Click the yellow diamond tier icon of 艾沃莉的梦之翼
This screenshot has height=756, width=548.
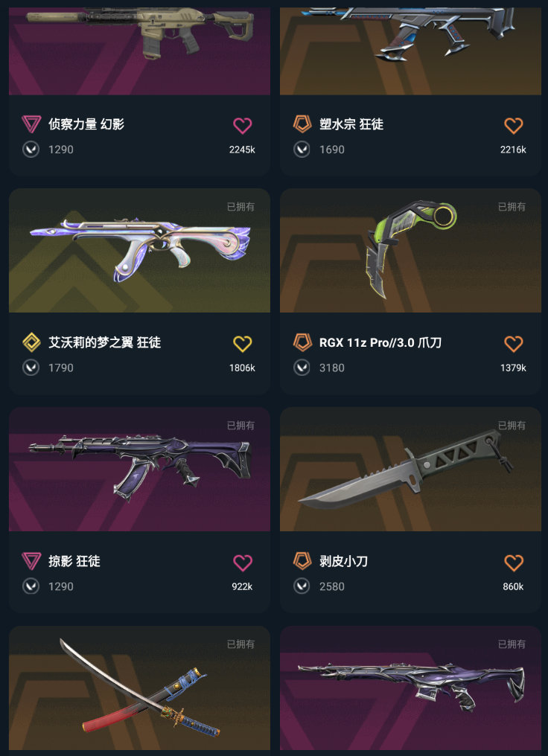click(31, 343)
